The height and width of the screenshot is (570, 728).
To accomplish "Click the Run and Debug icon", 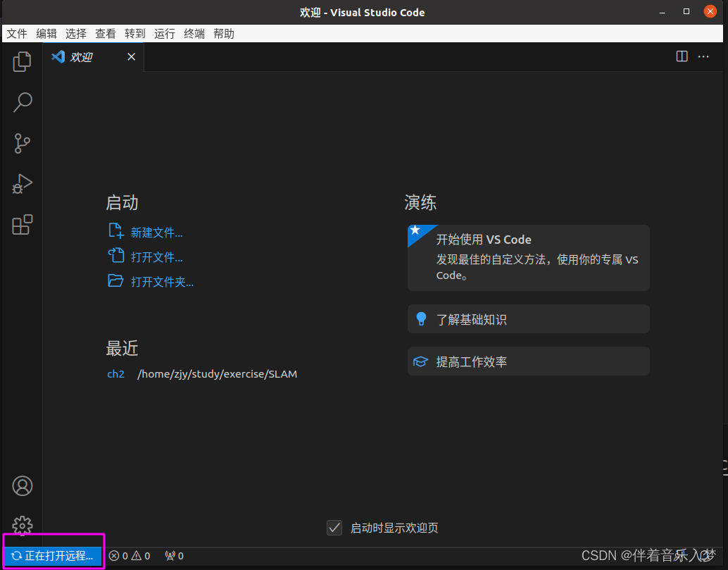I will tap(22, 184).
